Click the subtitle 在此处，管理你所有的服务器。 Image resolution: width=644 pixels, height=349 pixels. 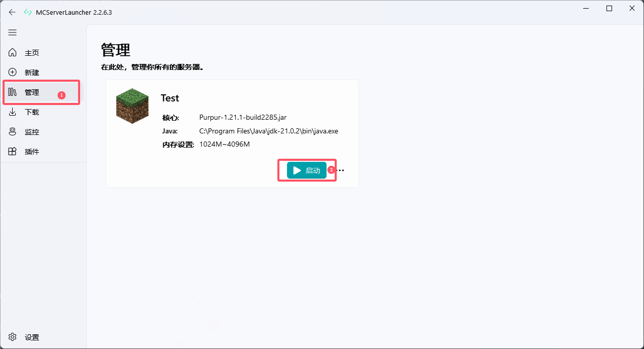pos(152,67)
